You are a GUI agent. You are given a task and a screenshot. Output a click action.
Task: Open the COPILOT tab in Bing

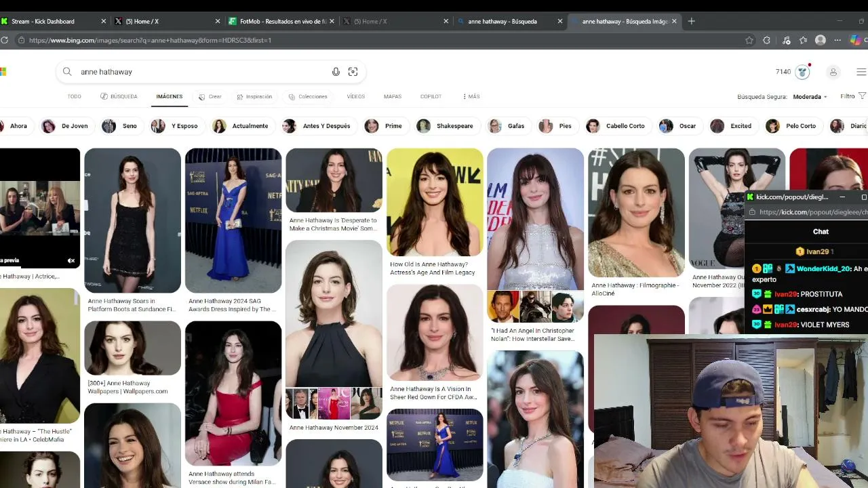pyautogui.click(x=431, y=96)
